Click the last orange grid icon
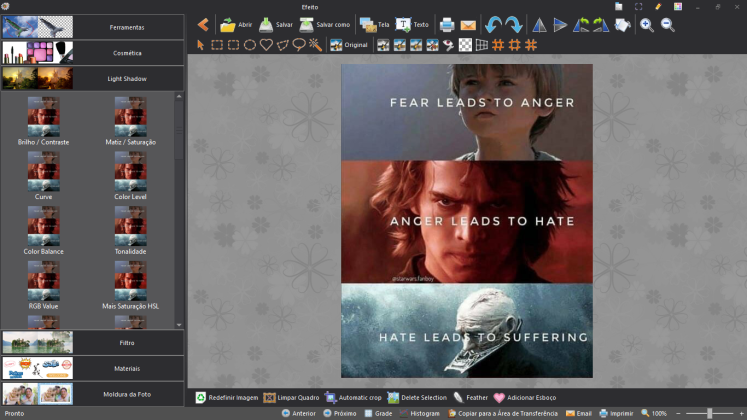The image size is (747, 420). pyautogui.click(x=531, y=45)
